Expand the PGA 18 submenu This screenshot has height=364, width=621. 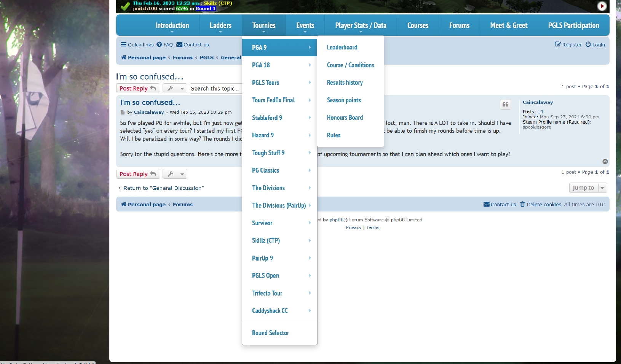pyautogui.click(x=279, y=65)
